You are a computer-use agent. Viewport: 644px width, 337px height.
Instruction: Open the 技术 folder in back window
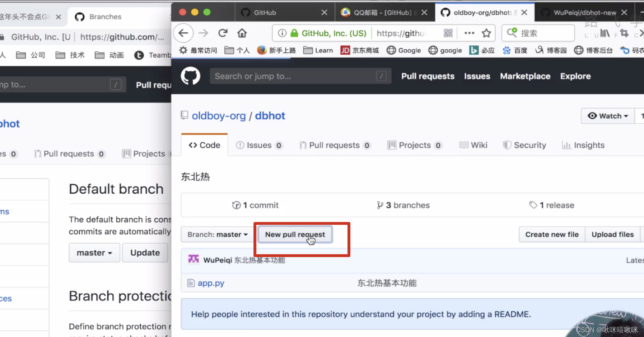[x=70, y=55]
